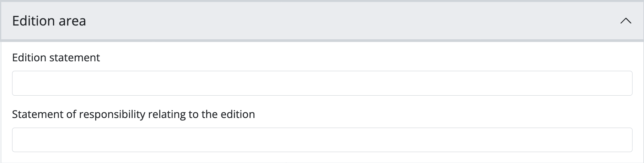The width and height of the screenshot is (644, 163).
Task: Click inside the box under Edition statement
Action: (322, 83)
